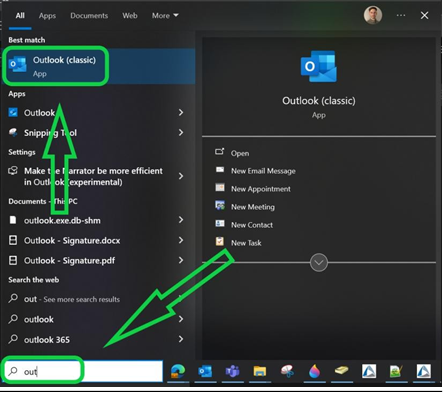Click into the search box containing 'out'
This screenshot has height=395, width=447.
(x=83, y=371)
